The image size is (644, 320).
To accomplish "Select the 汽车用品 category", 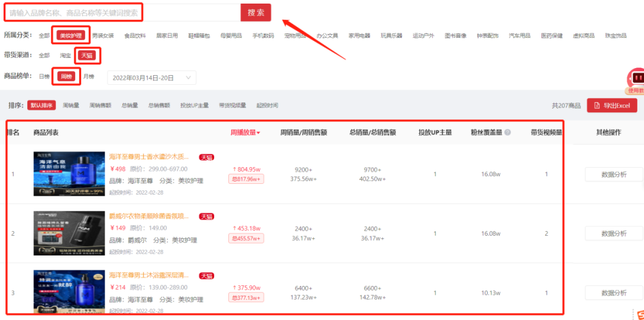I will pos(519,36).
